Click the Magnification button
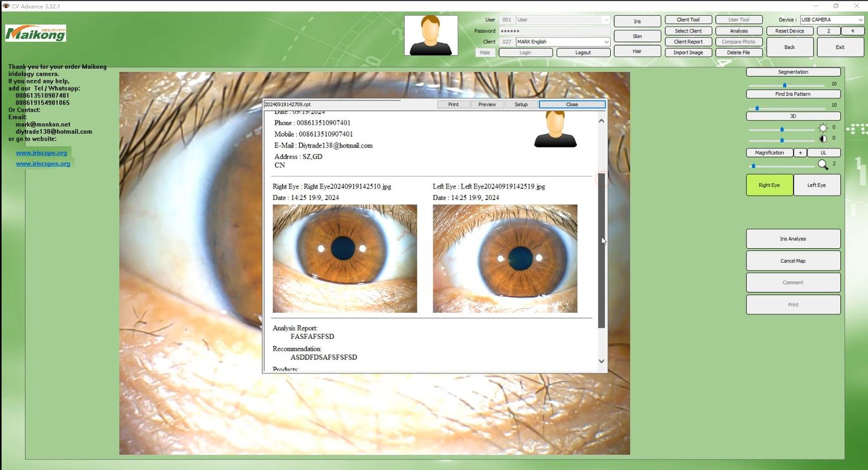Image resolution: width=868 pixels, height=470 pixels. 769,153
